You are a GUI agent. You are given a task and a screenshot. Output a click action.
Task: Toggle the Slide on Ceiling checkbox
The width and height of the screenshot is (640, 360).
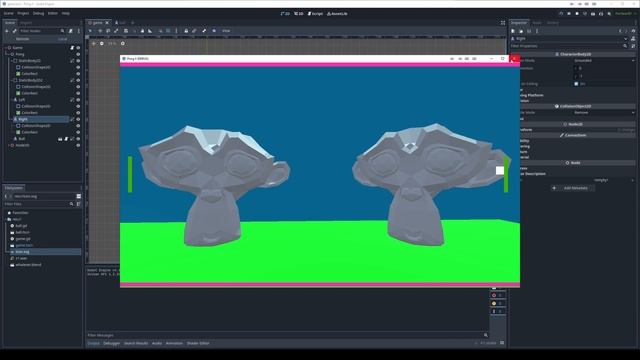tap(576, 84)
